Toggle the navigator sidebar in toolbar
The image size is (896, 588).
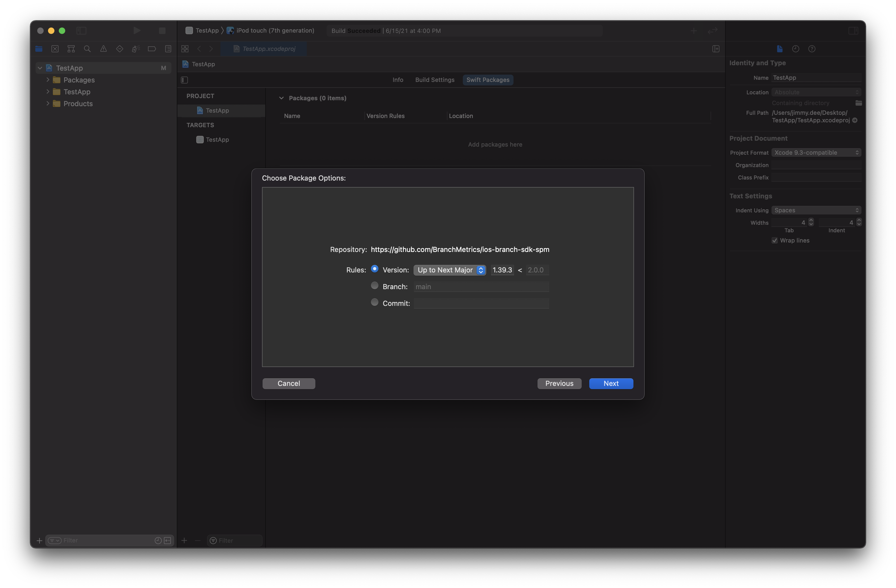point(81,30)
